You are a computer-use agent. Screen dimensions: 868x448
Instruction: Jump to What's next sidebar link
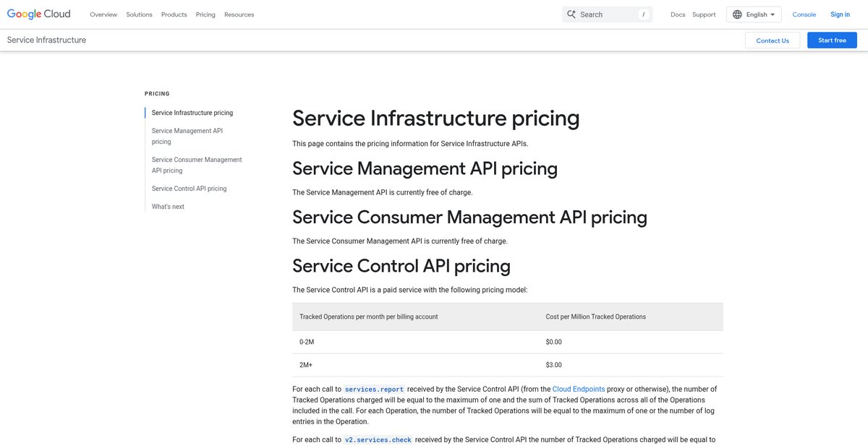168,207
